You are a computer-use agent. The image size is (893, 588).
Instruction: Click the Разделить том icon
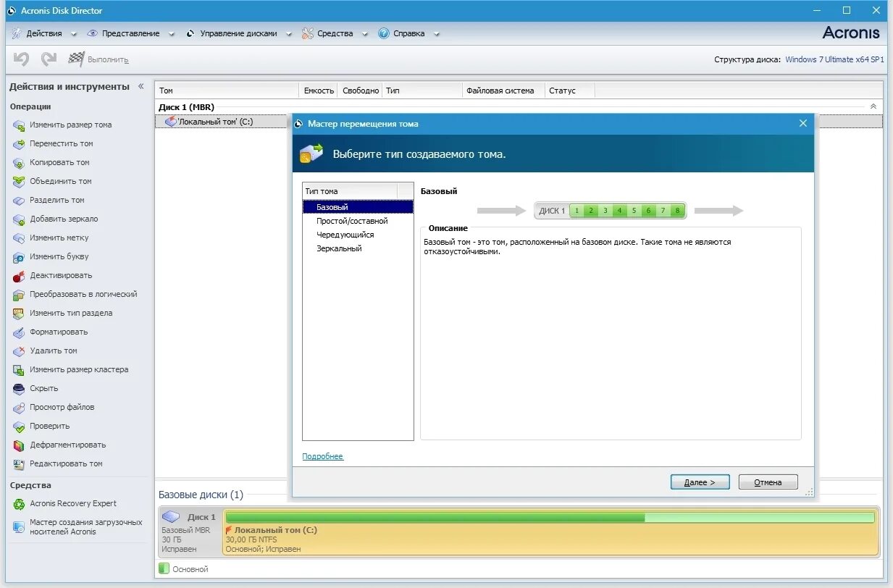click(19, 201)
